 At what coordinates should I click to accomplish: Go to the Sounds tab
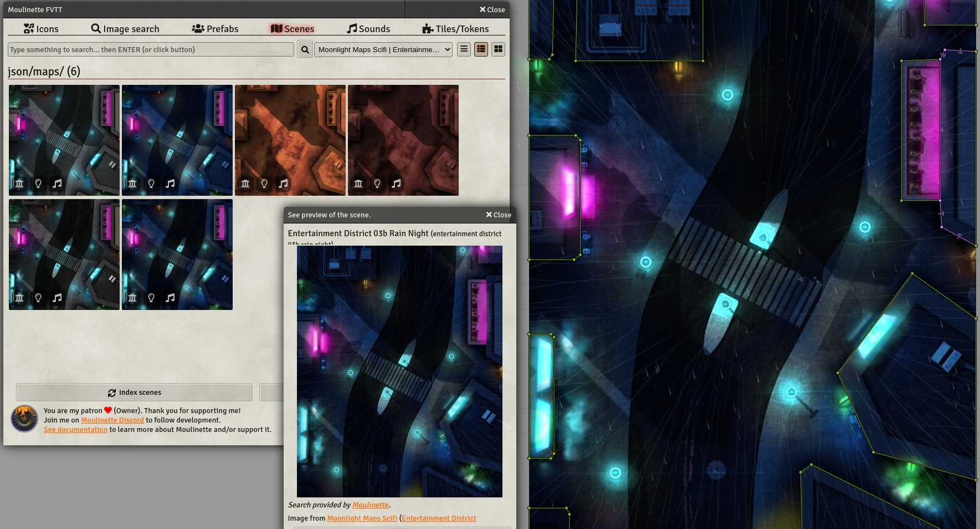coord(368,29)
